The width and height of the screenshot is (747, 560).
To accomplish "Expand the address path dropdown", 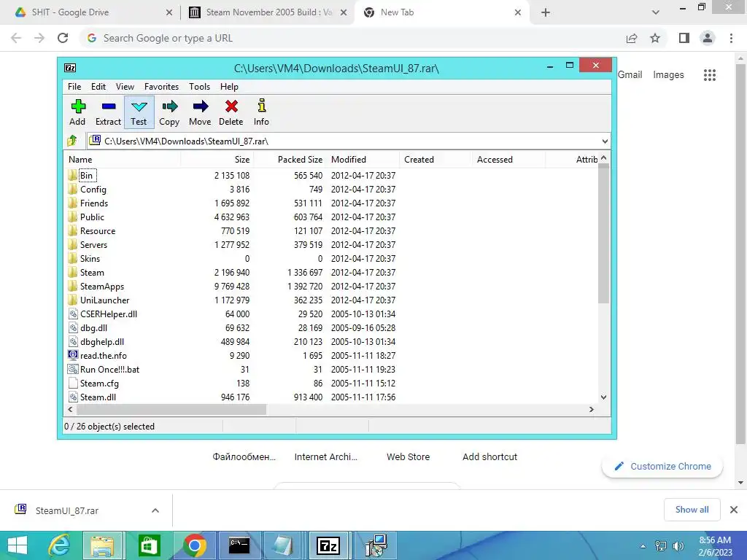I will click(605, 141).
